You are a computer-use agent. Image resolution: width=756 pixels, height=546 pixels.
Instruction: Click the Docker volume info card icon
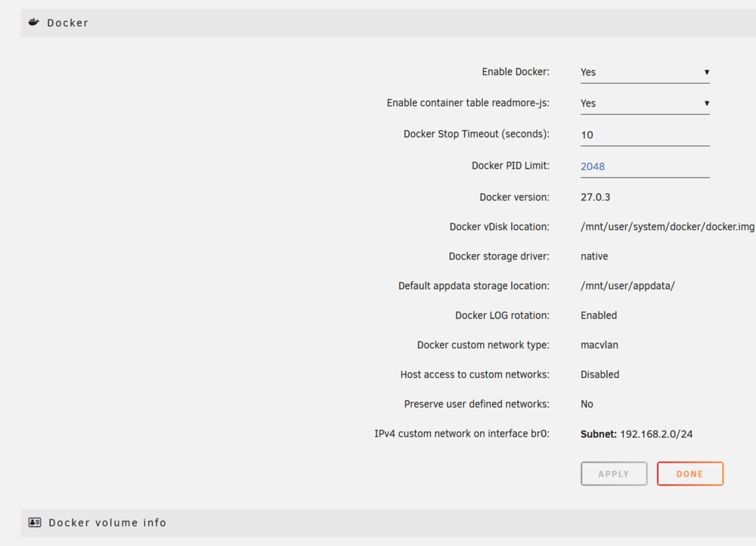click(x=35, y=523)
